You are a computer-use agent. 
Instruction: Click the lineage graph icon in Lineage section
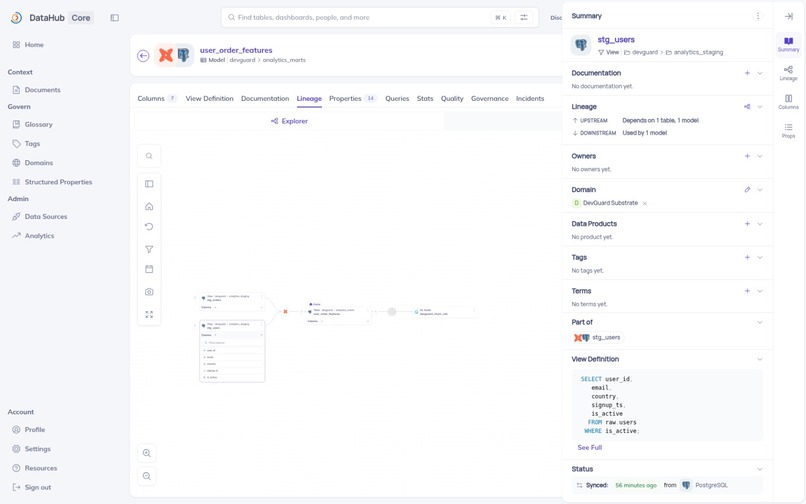tap(747, 106)
